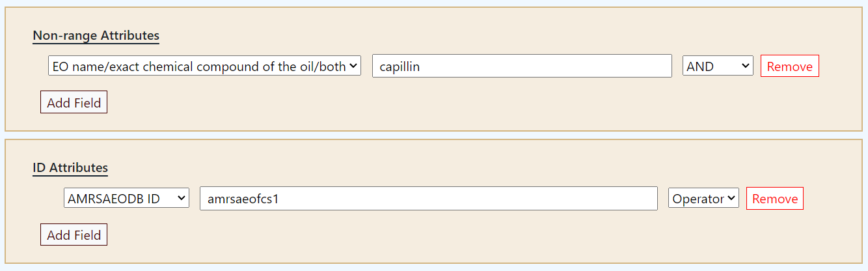Screen dimensions: 868x271
Task: Click the ID Attributes heading
Action: coord(70,167)
